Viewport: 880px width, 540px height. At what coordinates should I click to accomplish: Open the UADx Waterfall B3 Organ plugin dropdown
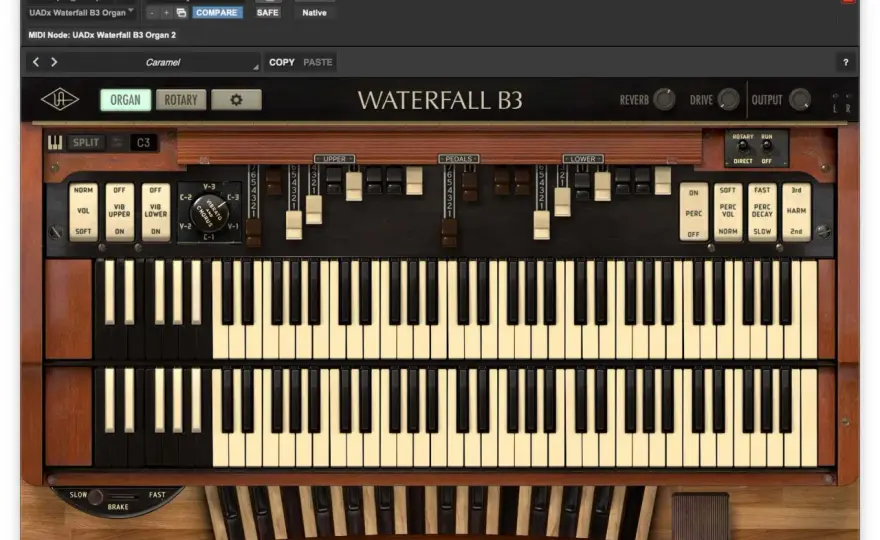81,12
